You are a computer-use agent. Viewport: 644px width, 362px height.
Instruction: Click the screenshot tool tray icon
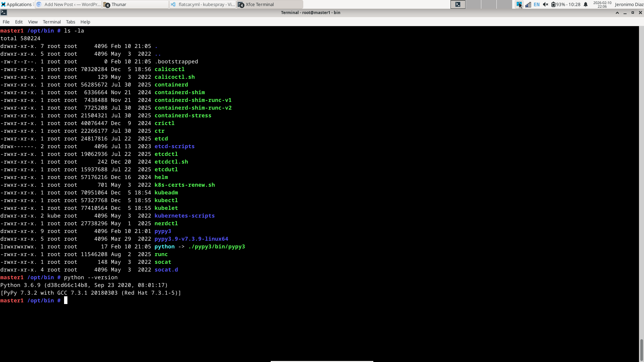coord(519,4)
